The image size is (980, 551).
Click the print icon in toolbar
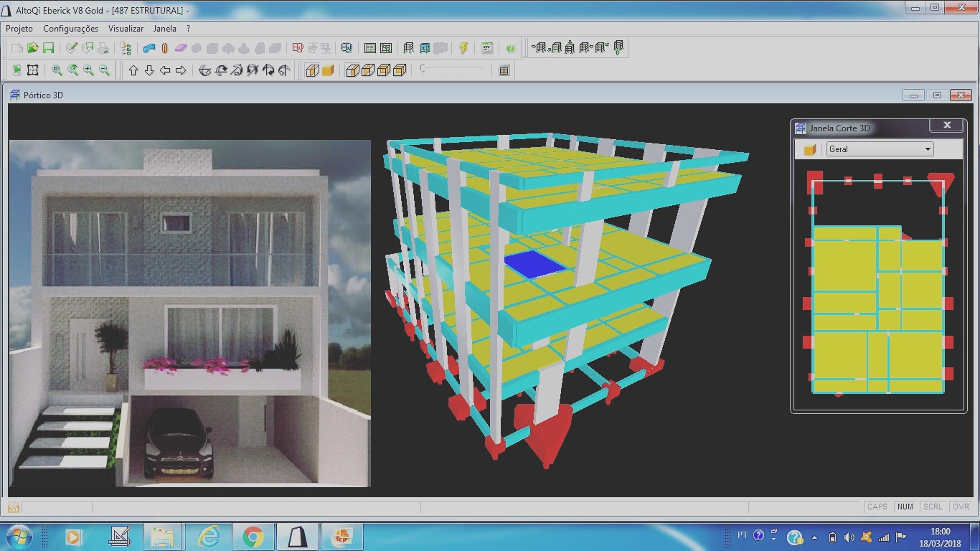103,48
